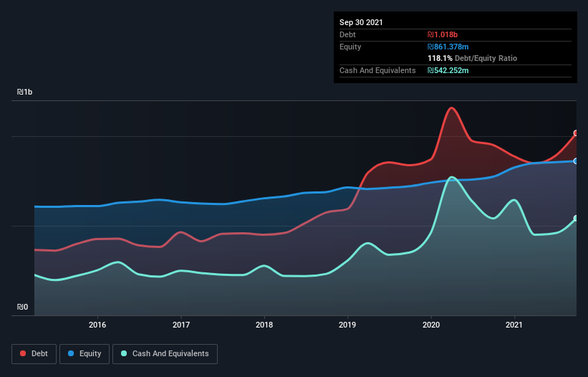Toggle the Debt series legend button

coord(34,354)
